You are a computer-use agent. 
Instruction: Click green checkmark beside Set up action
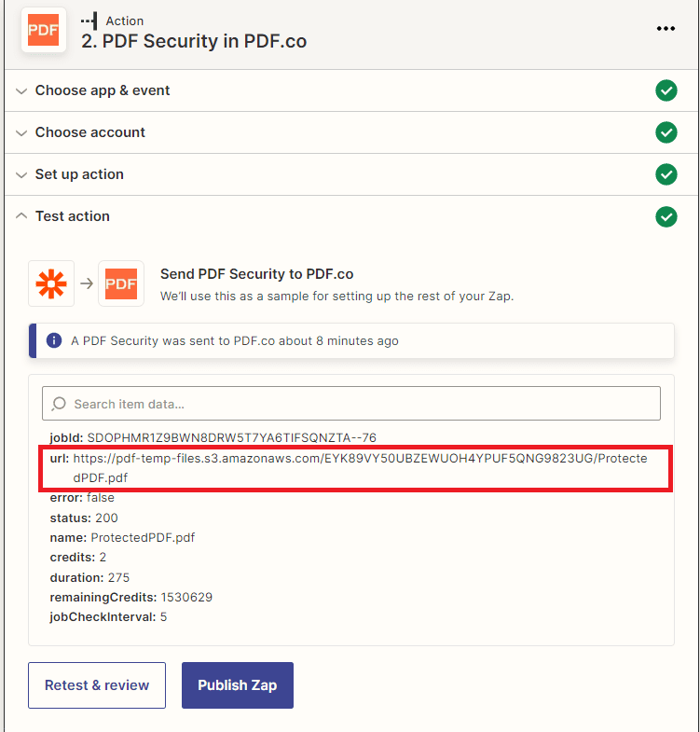[666, 174]
